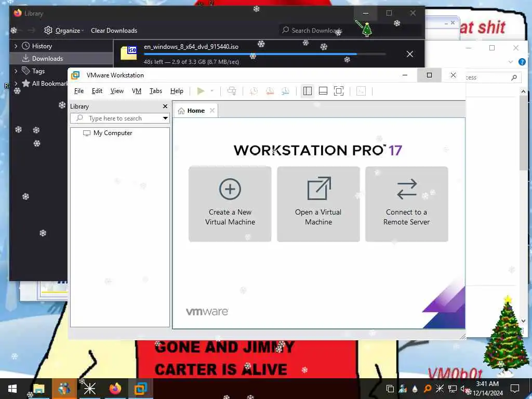
Task: Click the power on (play) toolbar icon
Action: 201,91
